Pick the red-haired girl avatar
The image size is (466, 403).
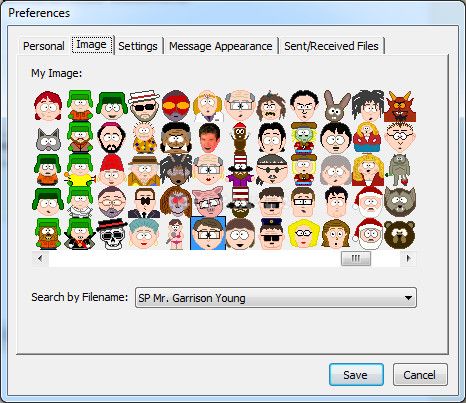tap(48, 106)
